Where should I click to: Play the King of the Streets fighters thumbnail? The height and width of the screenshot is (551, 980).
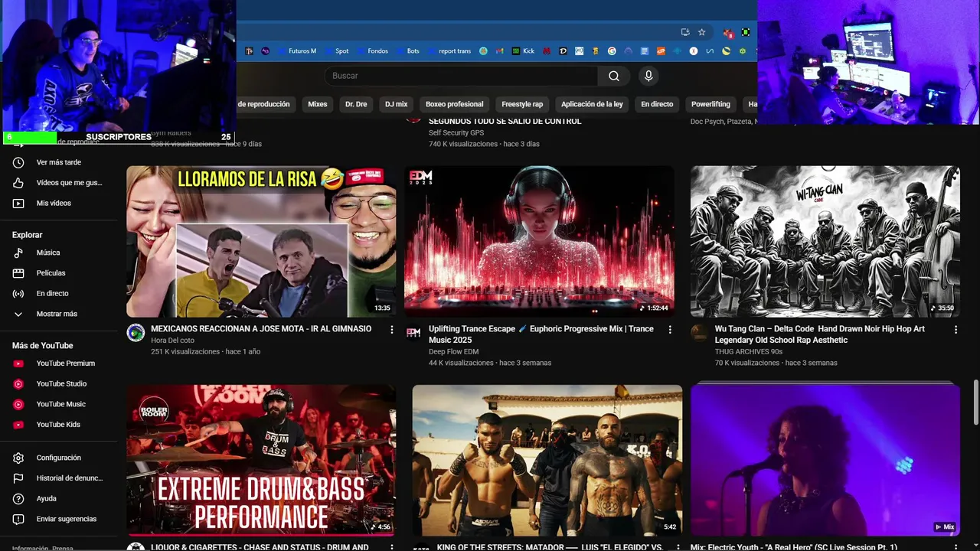(x=547, y=460)
